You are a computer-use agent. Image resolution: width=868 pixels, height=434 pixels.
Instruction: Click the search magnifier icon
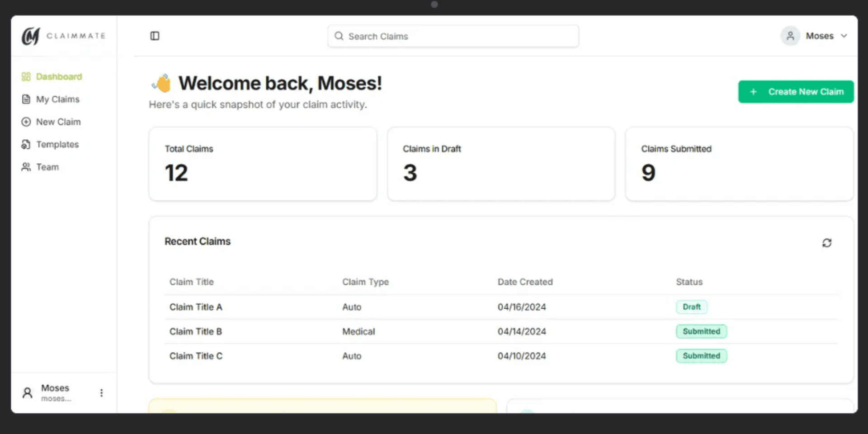(339, 36)
